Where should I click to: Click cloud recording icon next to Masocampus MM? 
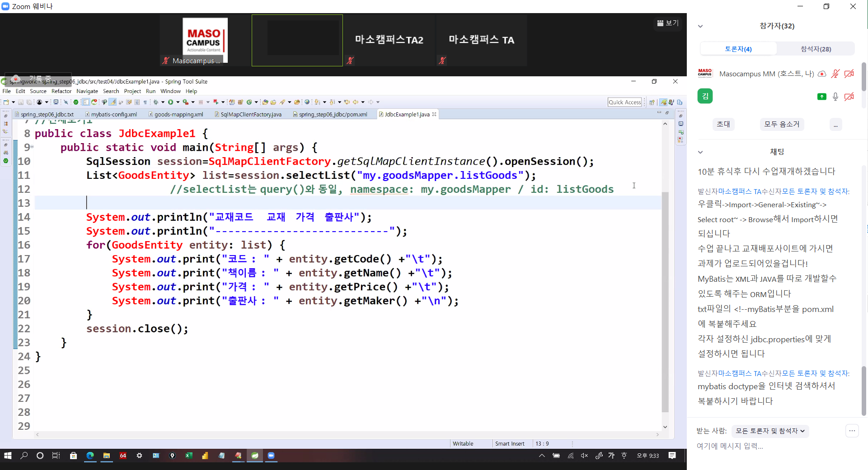822,74
